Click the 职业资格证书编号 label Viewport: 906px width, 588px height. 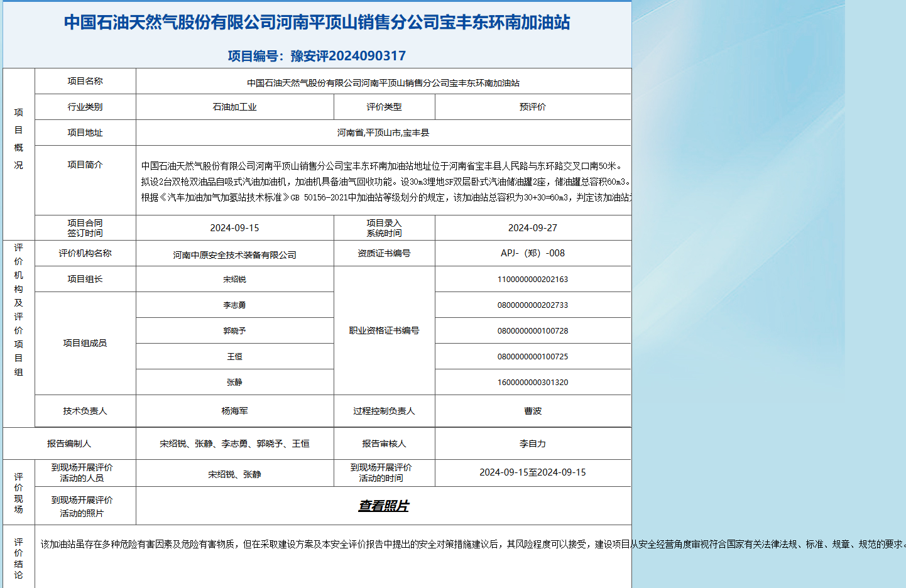[385, 330]
